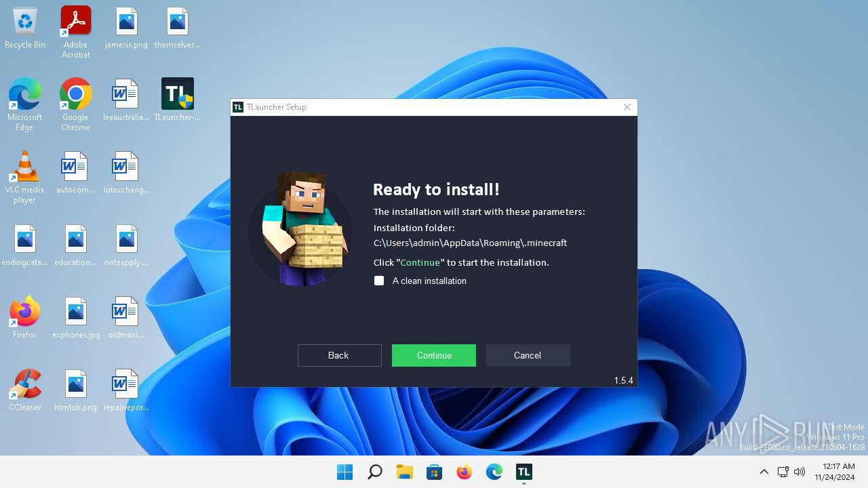Open the CCleaner desktop shortcut
The height and width of the screenshot is (488, 868).
pyautogui.click(x=25, y=390)
